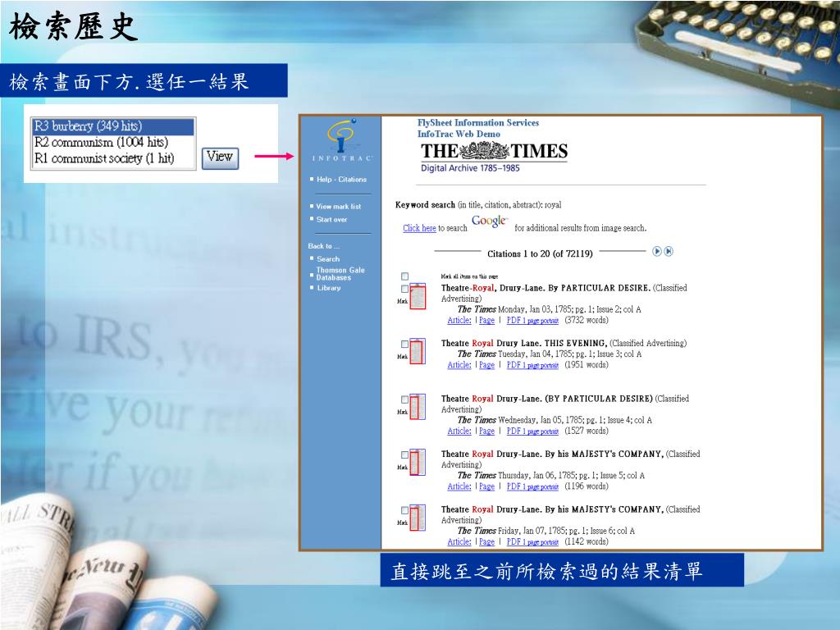Open Article link for Jan 04, 1785 item

click(459, 365)
